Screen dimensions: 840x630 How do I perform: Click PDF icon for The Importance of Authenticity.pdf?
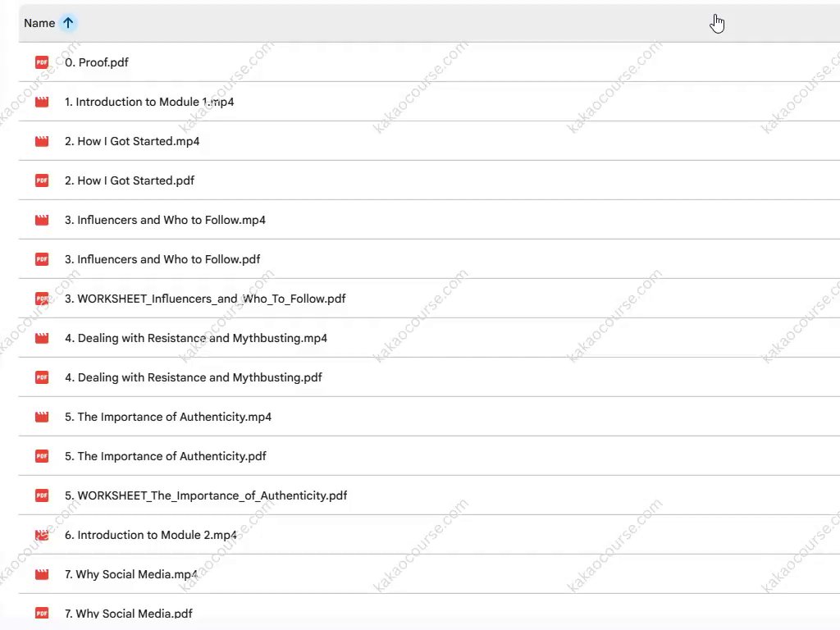coord(42,456)
